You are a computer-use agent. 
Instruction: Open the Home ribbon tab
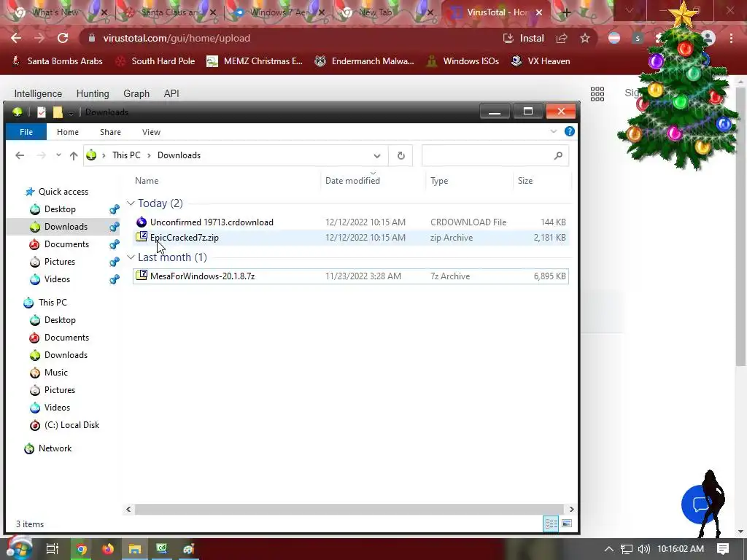tap(68, 132)
